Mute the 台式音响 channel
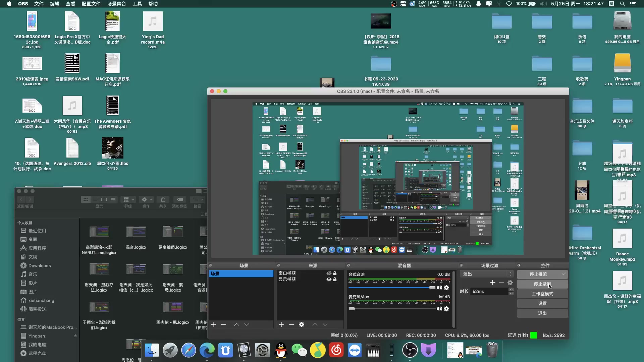 click(x=439, y=288)
